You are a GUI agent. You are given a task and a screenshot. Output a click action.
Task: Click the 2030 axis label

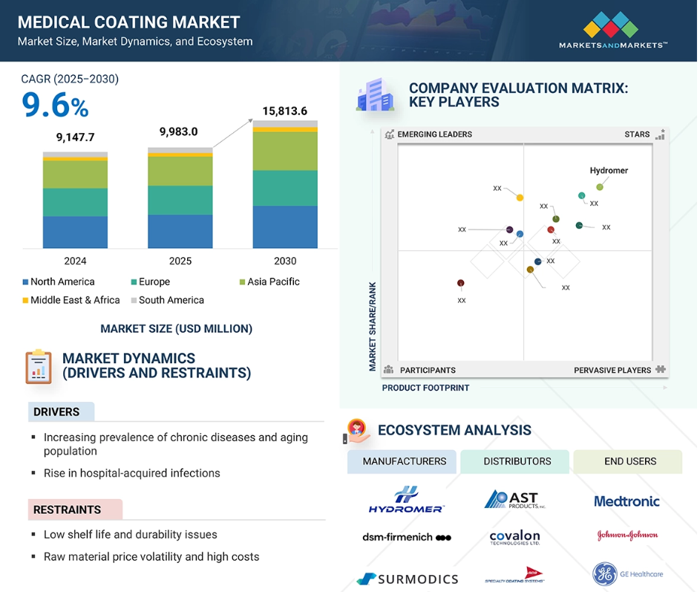pyautogui.click(x=285, y=261)
